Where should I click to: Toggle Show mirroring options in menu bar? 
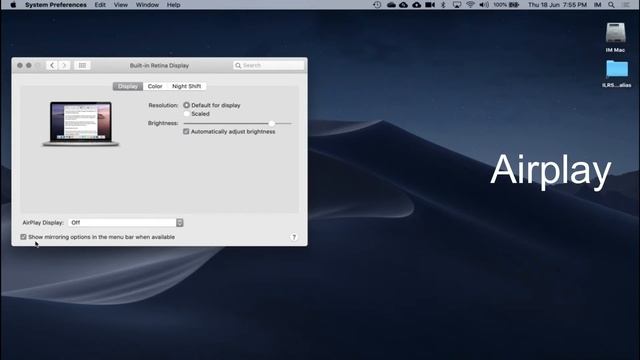23,237
